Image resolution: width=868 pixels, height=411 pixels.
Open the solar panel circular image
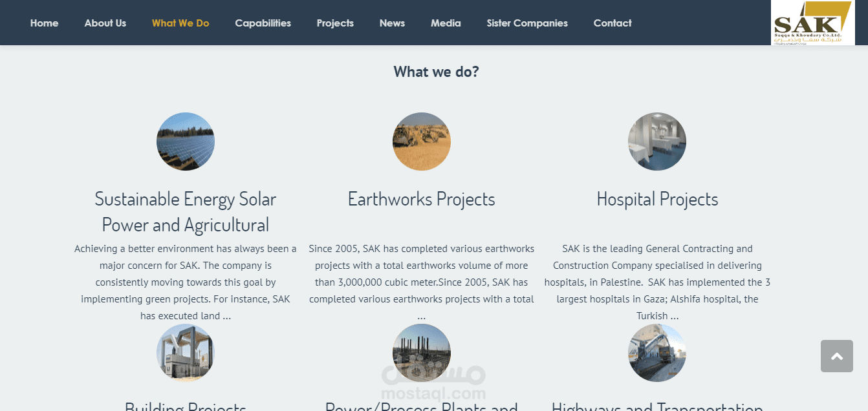click(x=186, y=142)
